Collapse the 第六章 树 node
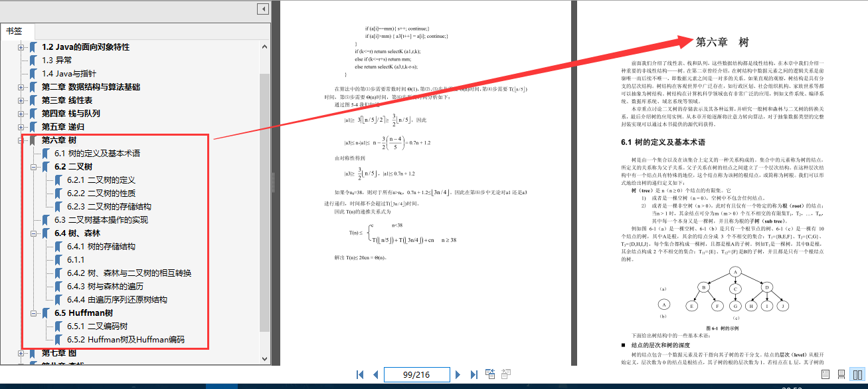 click(21, 140)
